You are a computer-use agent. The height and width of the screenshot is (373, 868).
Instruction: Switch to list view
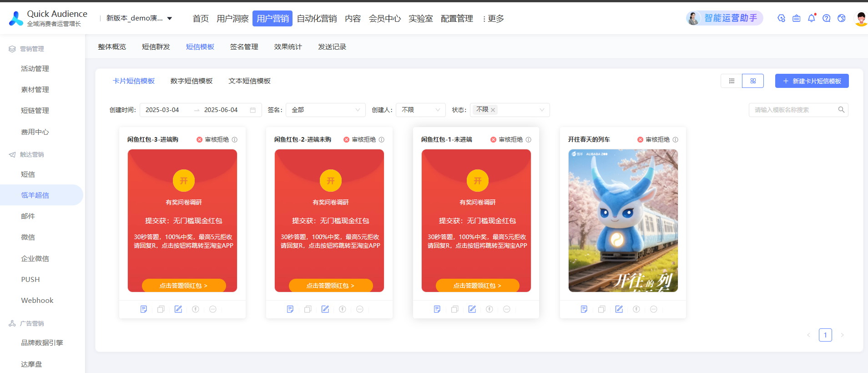pos(732,81)
